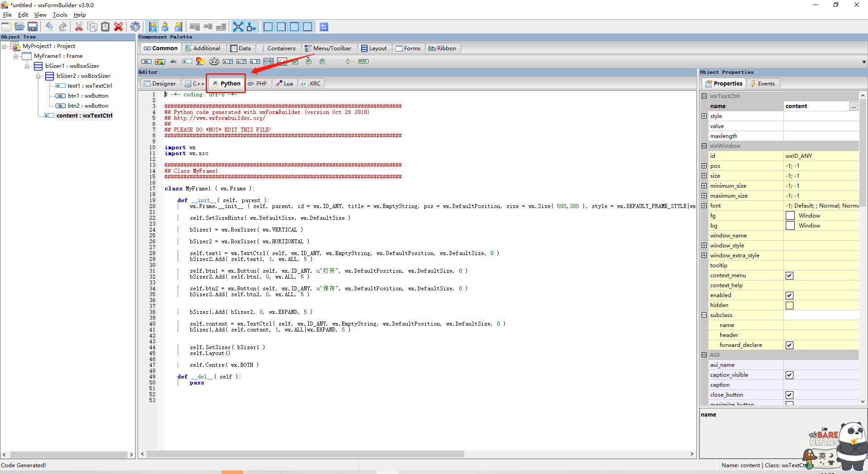Screen dimensions: 868x474
Task: Toggle the context_menu checkbox
Action: 789,275
